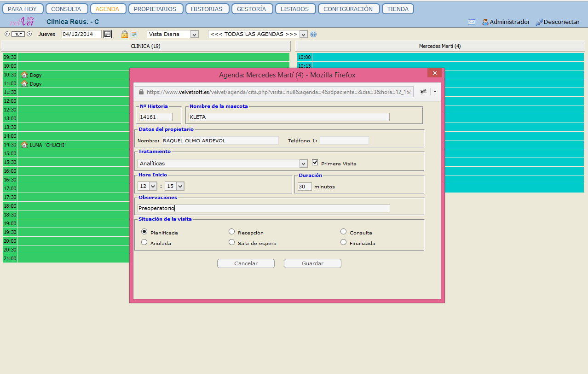The height and width of the screenshot is (374, 588).
Task: Click the HOY today button
Action: (18, 34)
